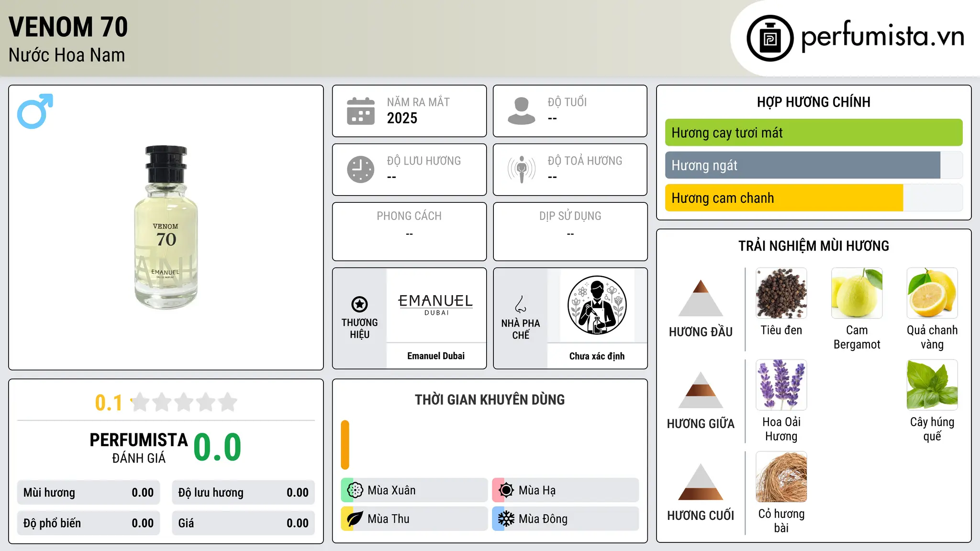Click the person icon beside Độ tuổi

click(522, 111)
